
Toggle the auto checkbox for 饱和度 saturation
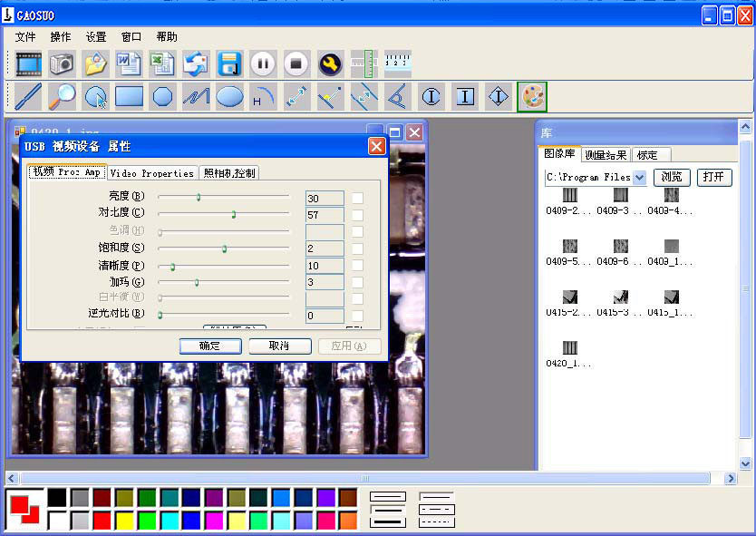pos(357,249)
